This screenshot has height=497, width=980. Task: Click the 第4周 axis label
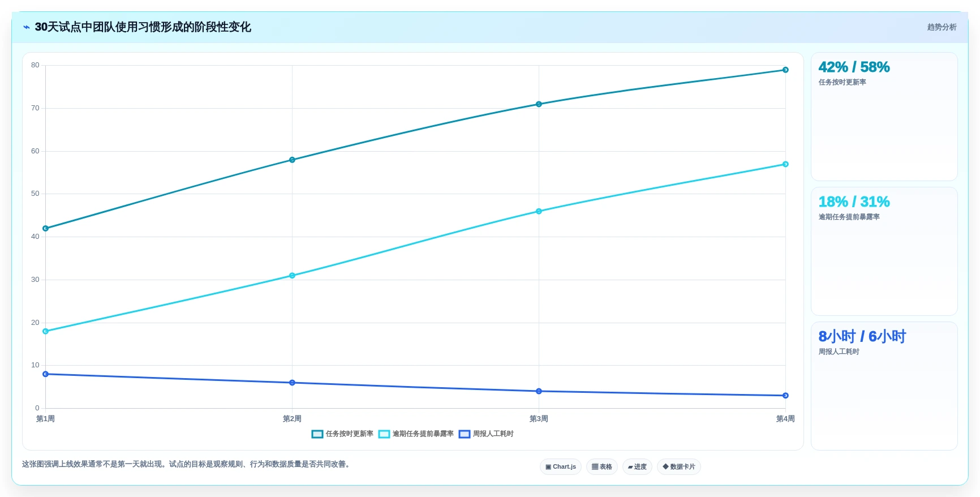tap(785, 419)
